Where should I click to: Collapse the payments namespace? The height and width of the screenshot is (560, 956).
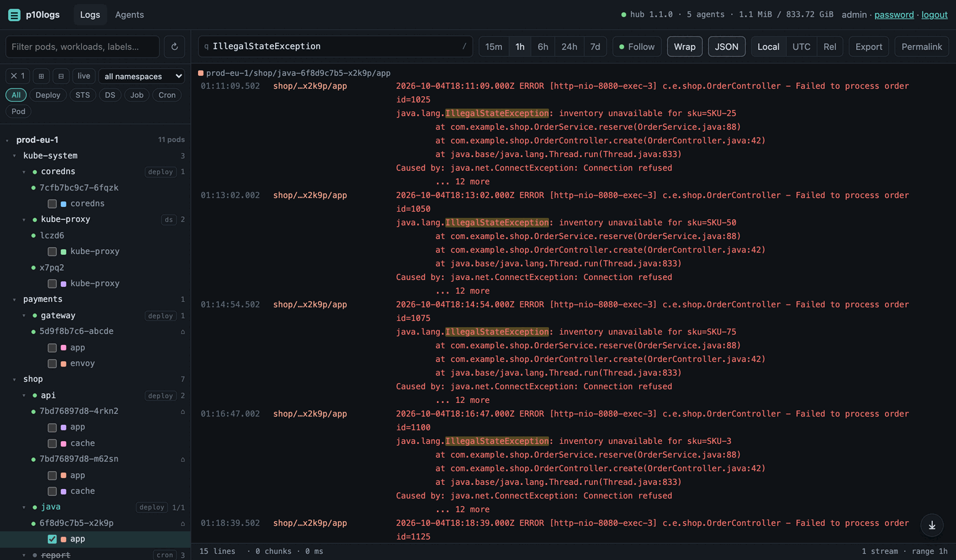14,299
